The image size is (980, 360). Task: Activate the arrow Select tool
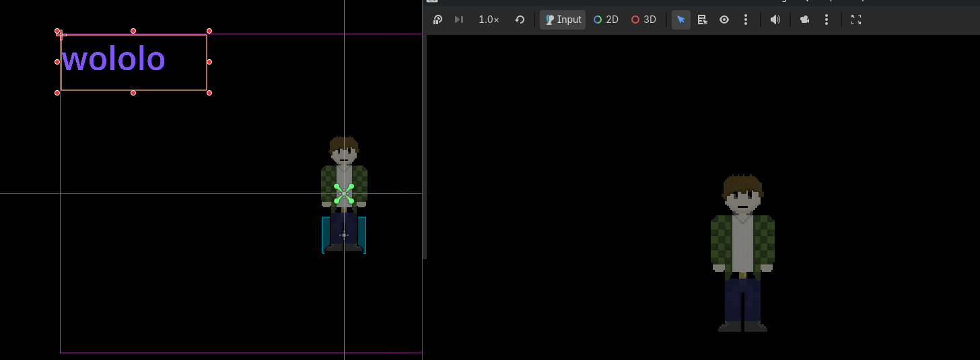point(681,20)
